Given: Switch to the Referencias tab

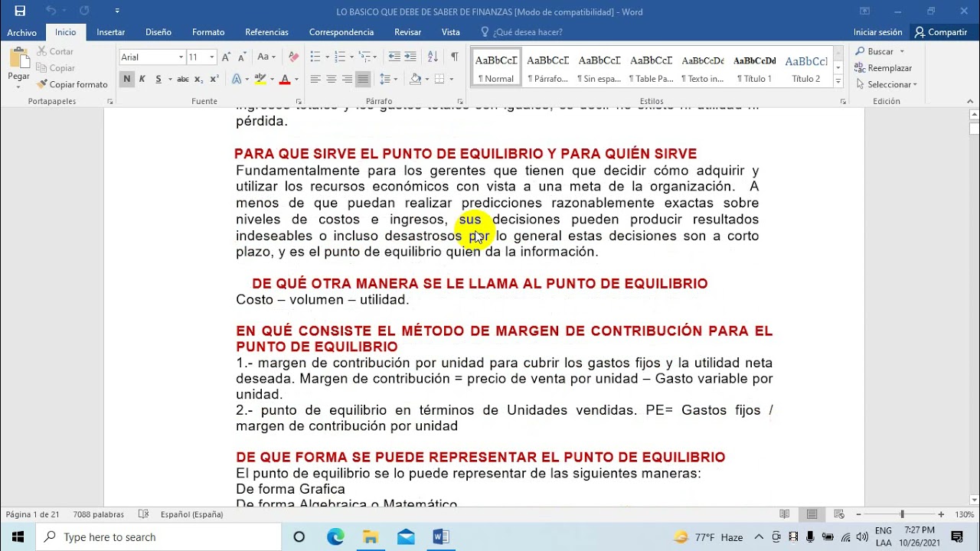Looking at the screenshot, I should [x=266, y=32].
